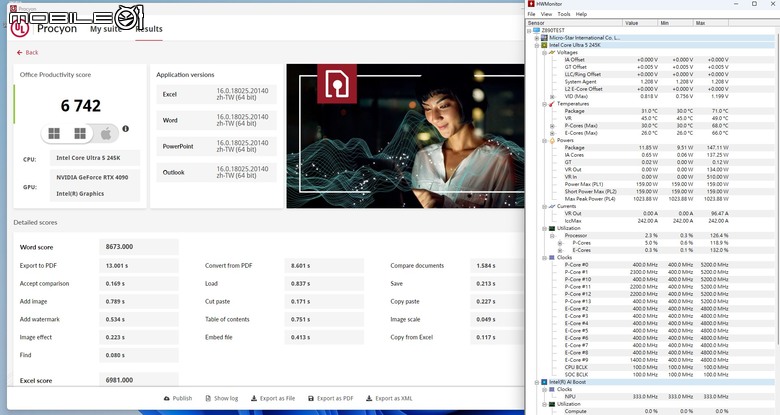The image size is (780, 415).
Task: Open the File menu in HWMonitor
Action: click(531, 14)
